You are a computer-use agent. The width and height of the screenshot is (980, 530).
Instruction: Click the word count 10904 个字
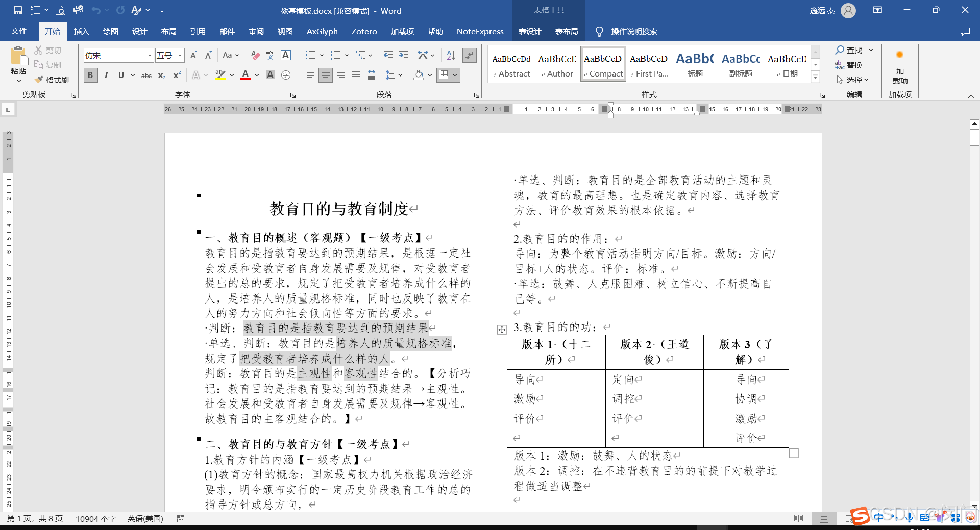95,519
